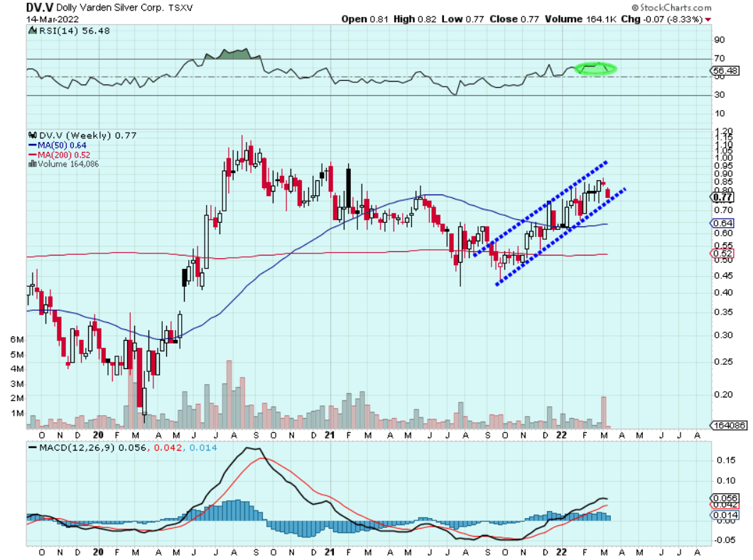Viewport: 753px width, 560px height.
Task: Click the volume bars icon in the legend
Action: coord(33,164)
